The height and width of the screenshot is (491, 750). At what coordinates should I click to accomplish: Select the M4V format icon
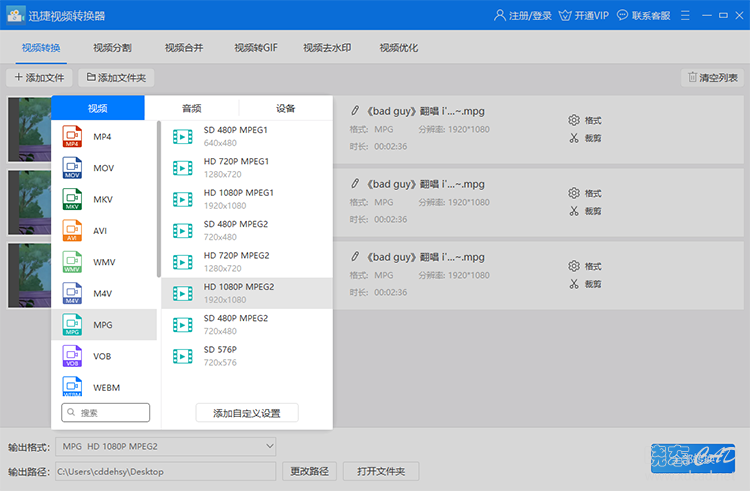(x=72, y=293)
